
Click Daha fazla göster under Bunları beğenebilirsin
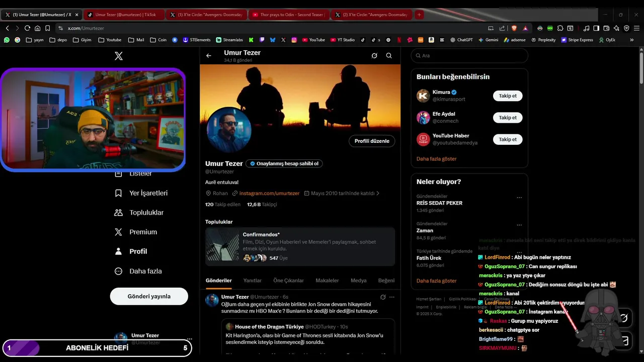coord(436,159)
